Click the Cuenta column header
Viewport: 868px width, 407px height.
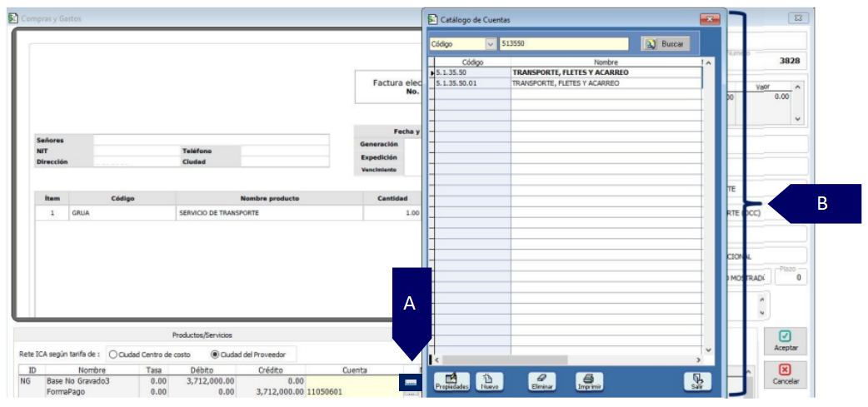pyautogui.click(x=354, y=370)
